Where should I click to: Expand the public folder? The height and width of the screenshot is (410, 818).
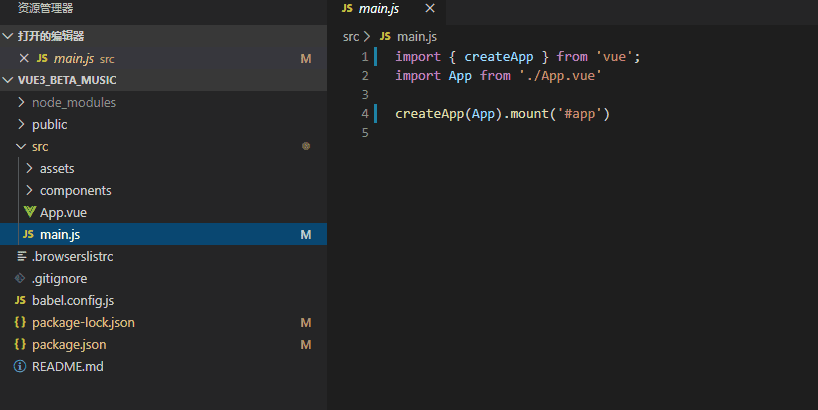pyautogui.click(x=21, y=124)
